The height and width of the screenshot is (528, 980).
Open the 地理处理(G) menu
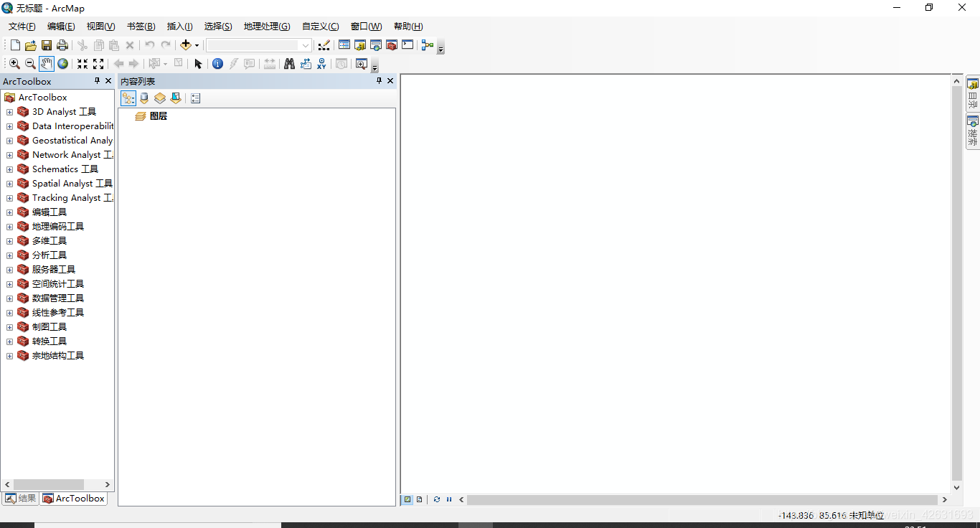click(x=267, y=27)
